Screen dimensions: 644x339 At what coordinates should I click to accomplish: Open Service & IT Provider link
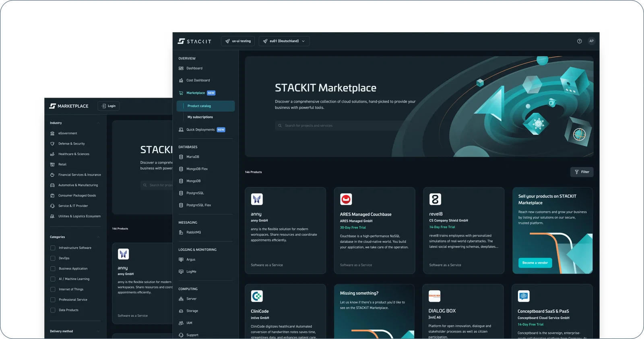point(73,206)
